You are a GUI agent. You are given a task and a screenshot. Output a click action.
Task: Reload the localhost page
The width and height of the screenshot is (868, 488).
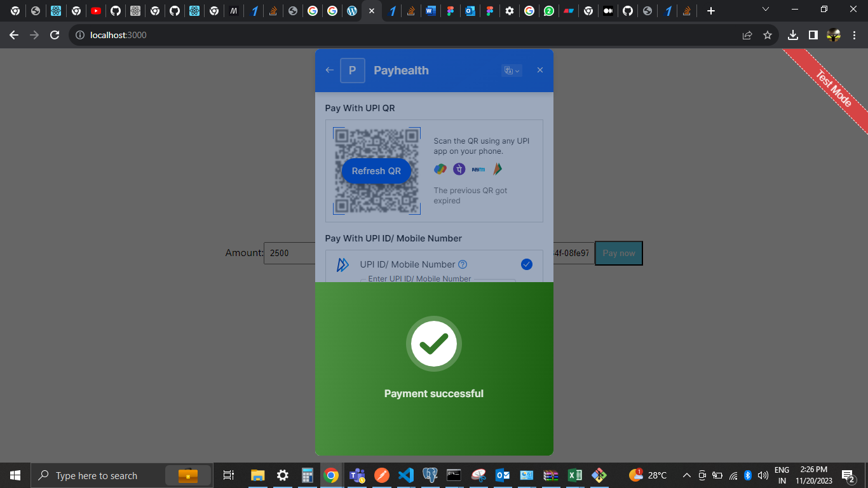point(55,35)
